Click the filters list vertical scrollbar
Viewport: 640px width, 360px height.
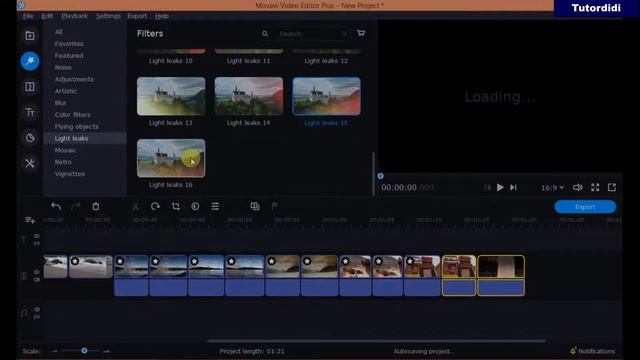coord(373,174)
